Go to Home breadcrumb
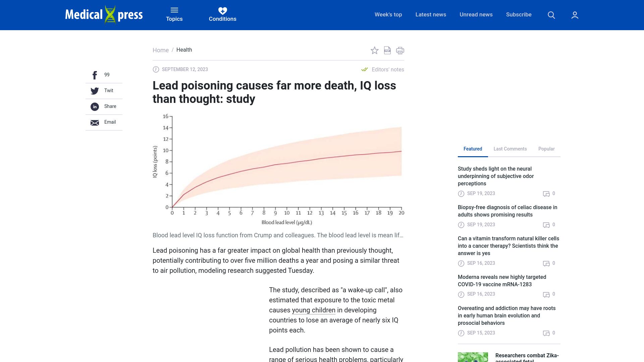 [x=161, y=50]
